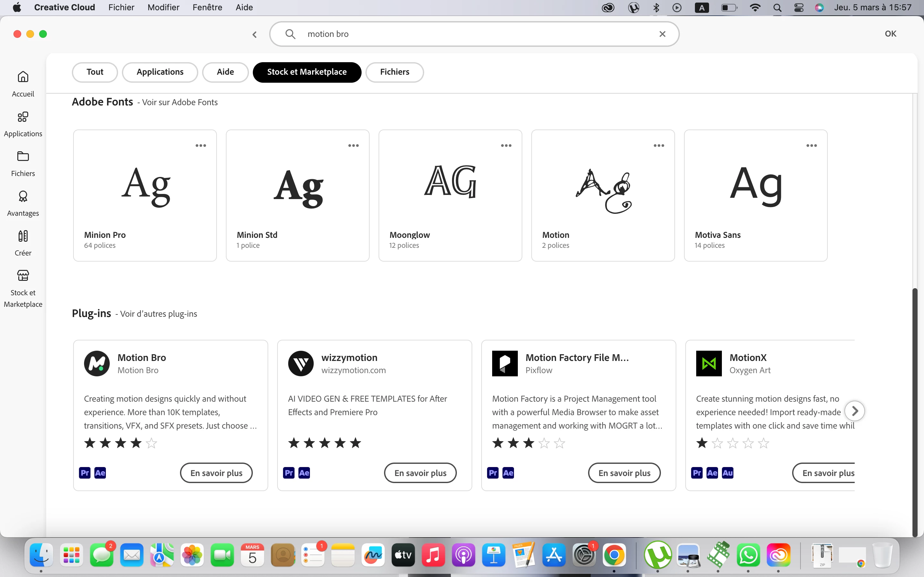Select the Tout filter tab

click(95, 72)
